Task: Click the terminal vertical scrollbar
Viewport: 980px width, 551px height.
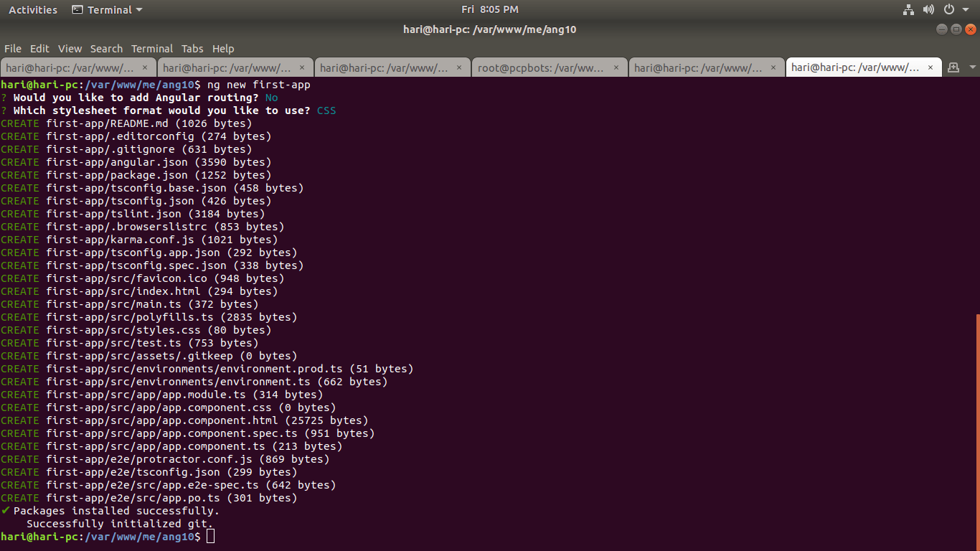Action: 977,430
